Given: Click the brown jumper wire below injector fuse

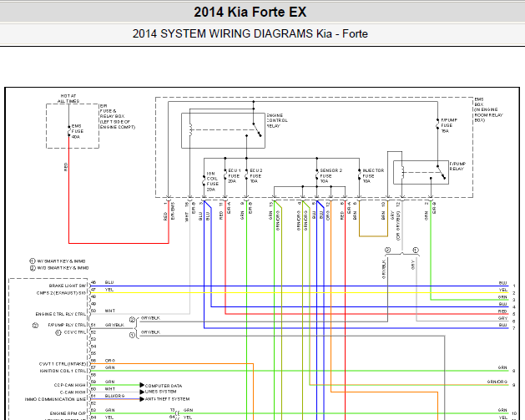Looking at the screenshot, I should 373,236.
